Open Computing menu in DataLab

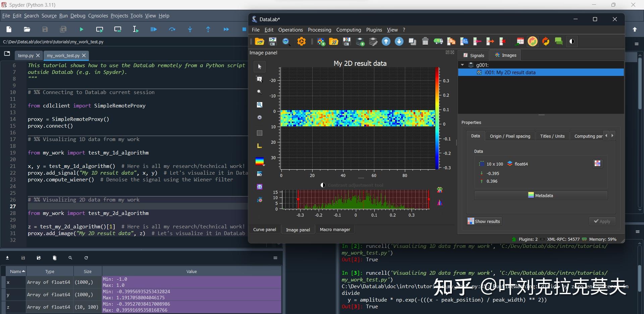(348, 30)
